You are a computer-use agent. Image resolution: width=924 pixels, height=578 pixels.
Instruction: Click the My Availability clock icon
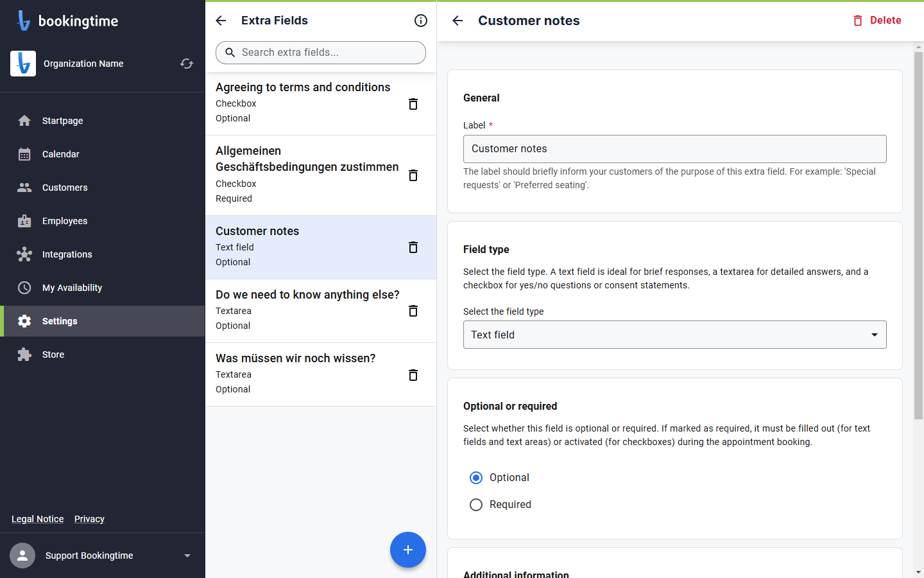[24, 288]
